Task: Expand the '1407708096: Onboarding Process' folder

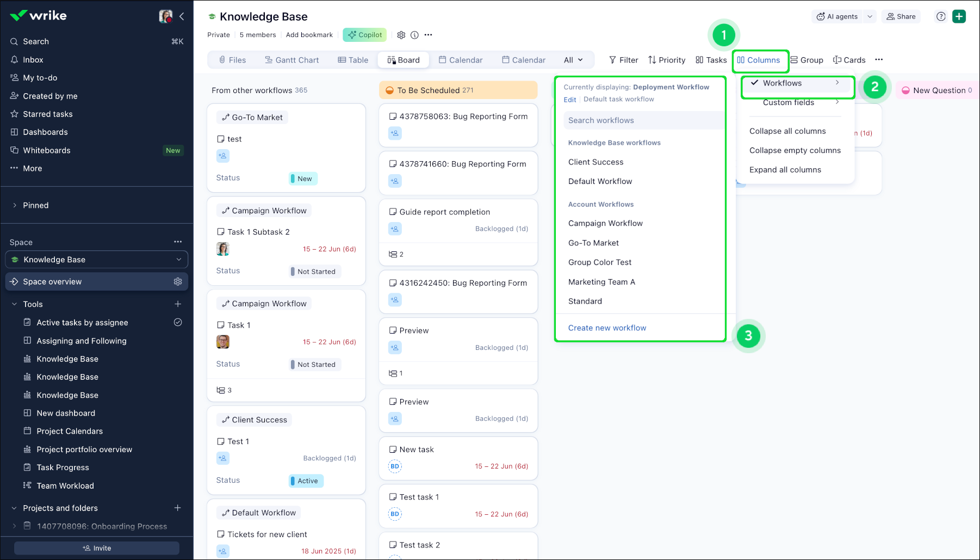Action: pos(15,526)
